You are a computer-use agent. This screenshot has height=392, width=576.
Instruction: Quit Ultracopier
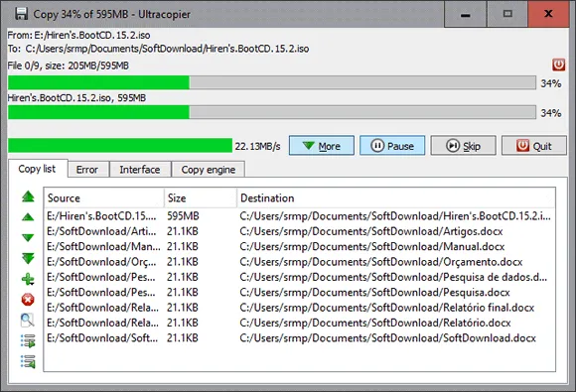pyautogui.click(x=533, y=146)
